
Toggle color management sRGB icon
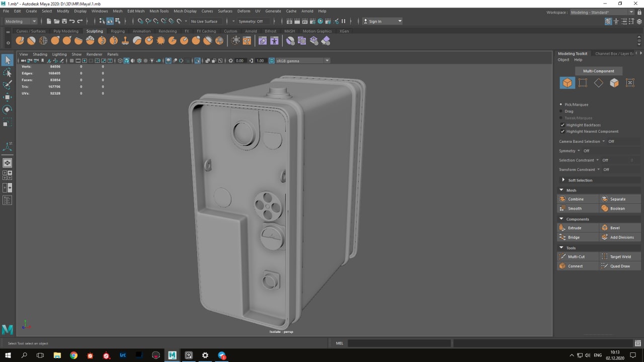(x=272, y=61)
